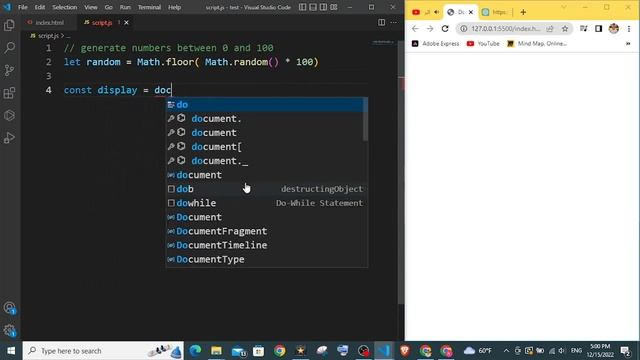Open the Run menu
Viewport: 640px width, 360px height.
pyautogui.click(x=125, y=7)
